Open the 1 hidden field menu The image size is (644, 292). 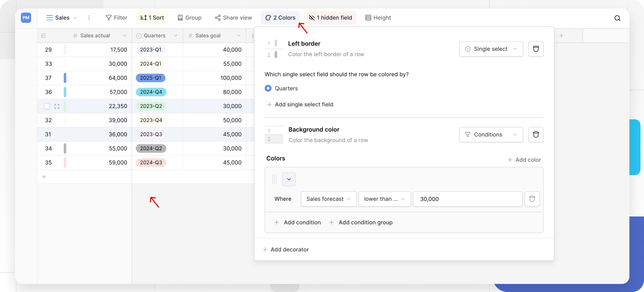click(x=330, y=18)
